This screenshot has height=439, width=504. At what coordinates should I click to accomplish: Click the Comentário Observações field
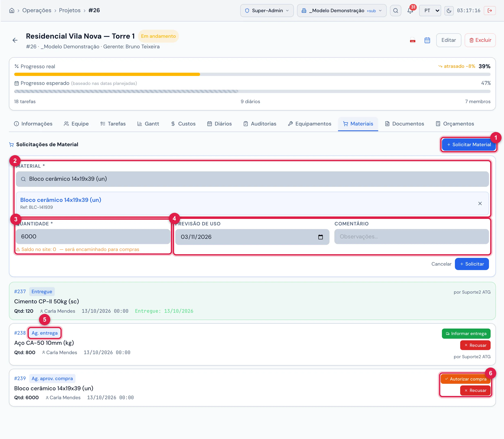click(x=411, y=236)
